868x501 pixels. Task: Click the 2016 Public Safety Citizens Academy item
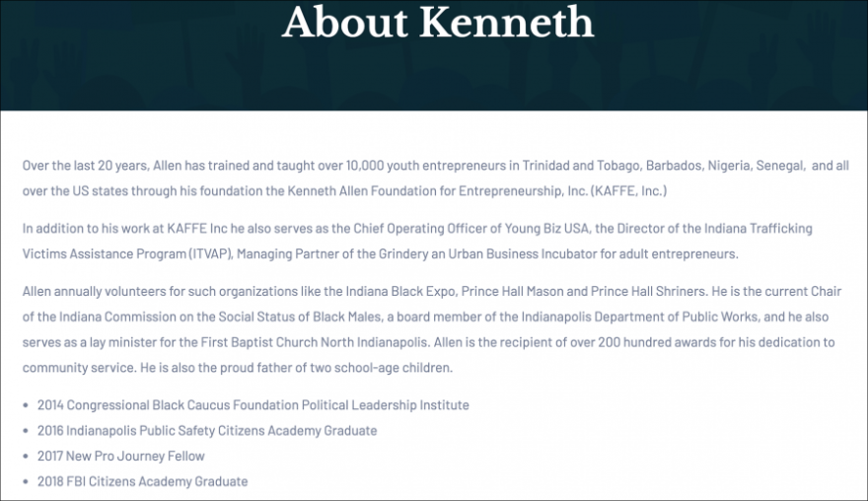207,431
